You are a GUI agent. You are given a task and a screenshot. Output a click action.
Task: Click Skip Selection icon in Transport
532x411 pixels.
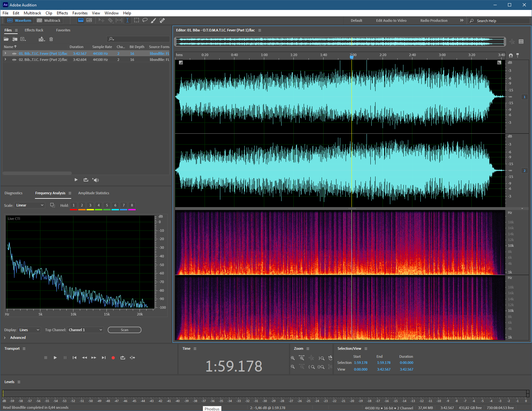coord(132,357)
